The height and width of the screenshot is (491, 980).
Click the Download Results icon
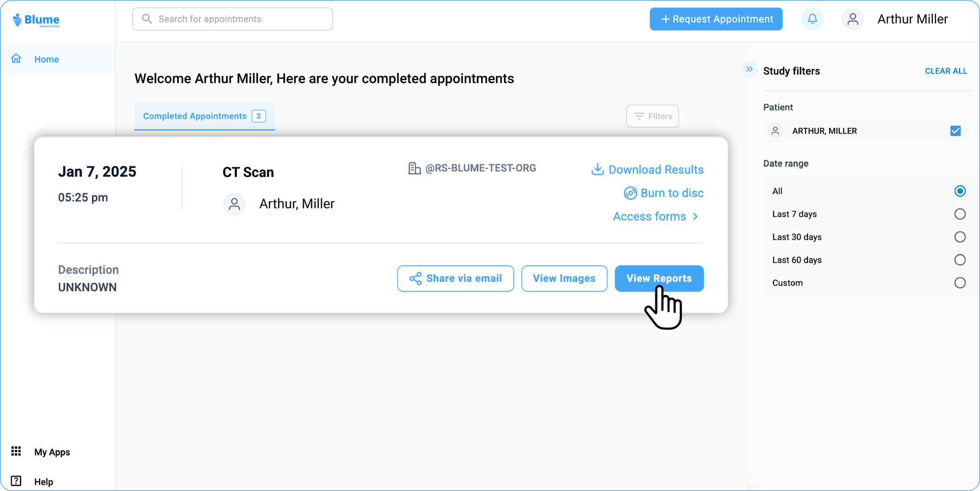[597, 169]
